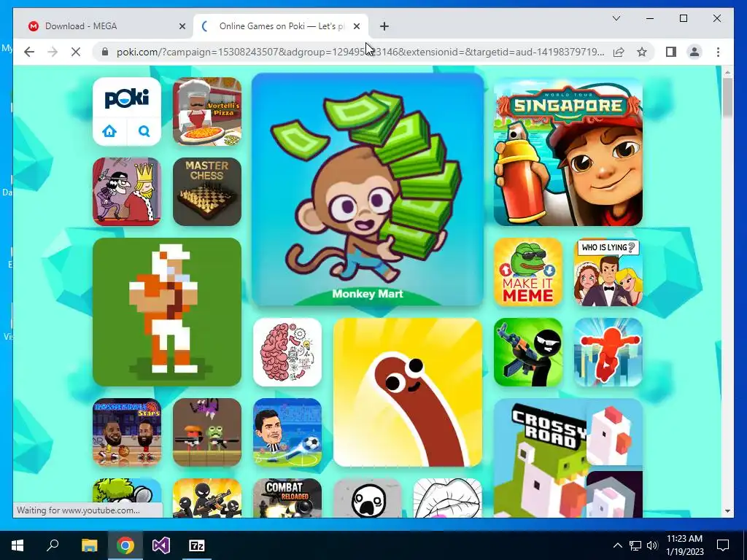Close the Download - MEGA tab
Image resolution: width=747 pixels, height=560 pixels.
(182, 27)
